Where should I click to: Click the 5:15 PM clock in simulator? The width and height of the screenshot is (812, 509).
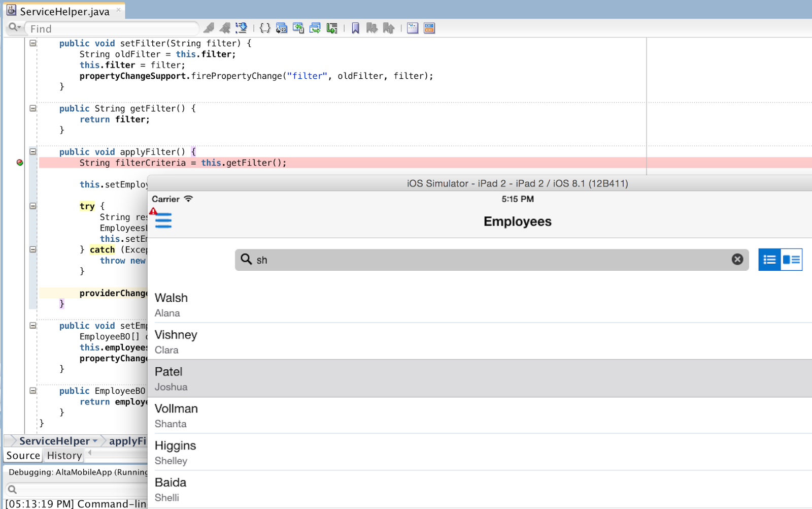(517, 199)
